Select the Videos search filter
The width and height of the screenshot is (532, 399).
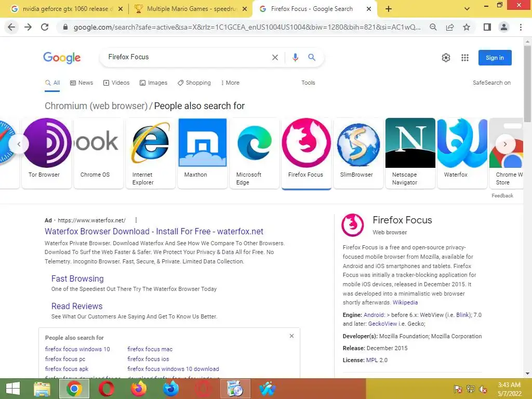click(116, 83)
